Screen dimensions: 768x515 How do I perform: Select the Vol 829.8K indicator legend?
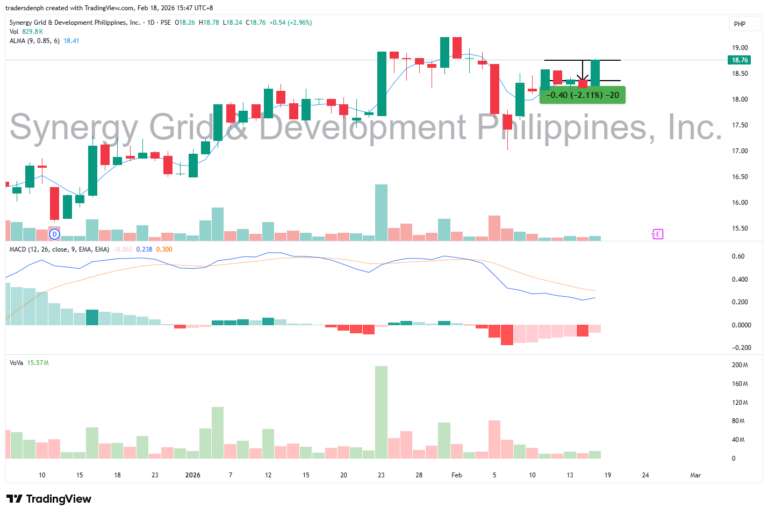tap(28, 33)
